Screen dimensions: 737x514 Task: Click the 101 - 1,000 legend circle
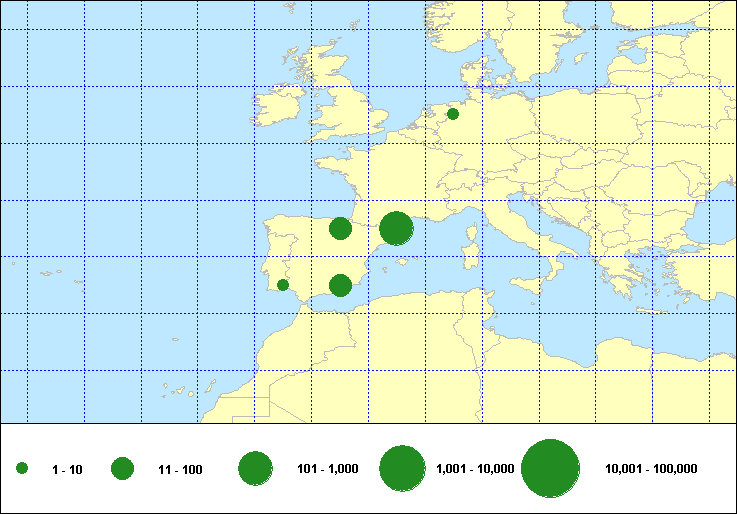point(256,468)
